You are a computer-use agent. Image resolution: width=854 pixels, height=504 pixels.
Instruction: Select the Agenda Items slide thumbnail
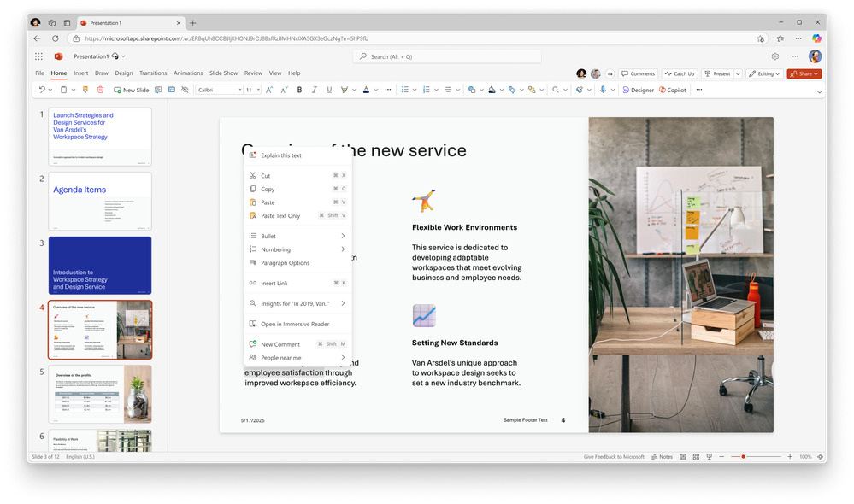(100, 201)
